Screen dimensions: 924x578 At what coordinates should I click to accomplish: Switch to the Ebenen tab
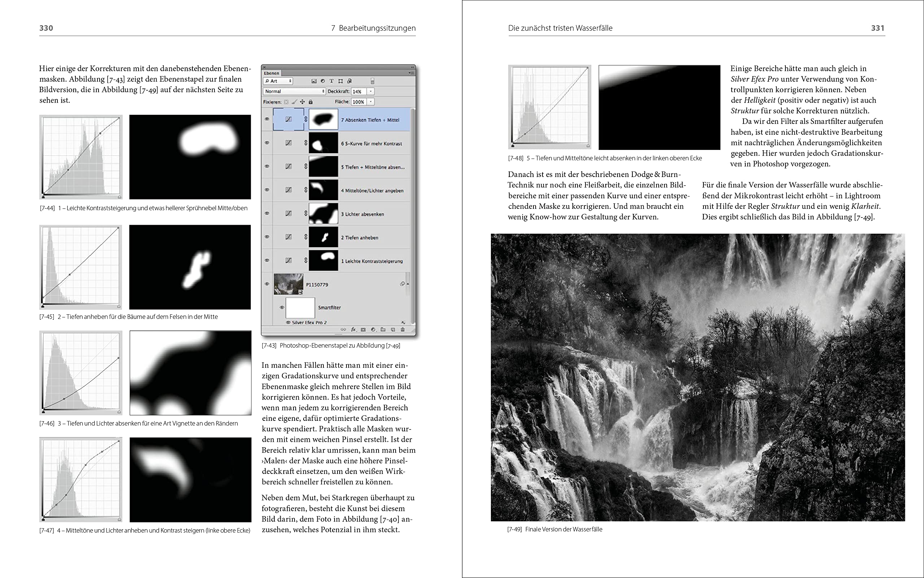pyautogui.click(x=271, y=73)
